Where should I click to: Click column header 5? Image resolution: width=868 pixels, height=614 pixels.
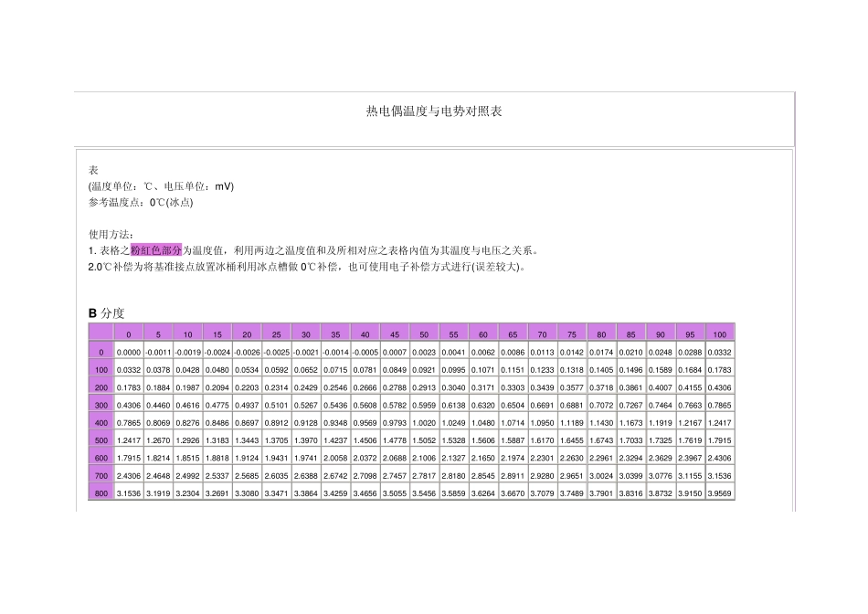(x=158, y=334)
